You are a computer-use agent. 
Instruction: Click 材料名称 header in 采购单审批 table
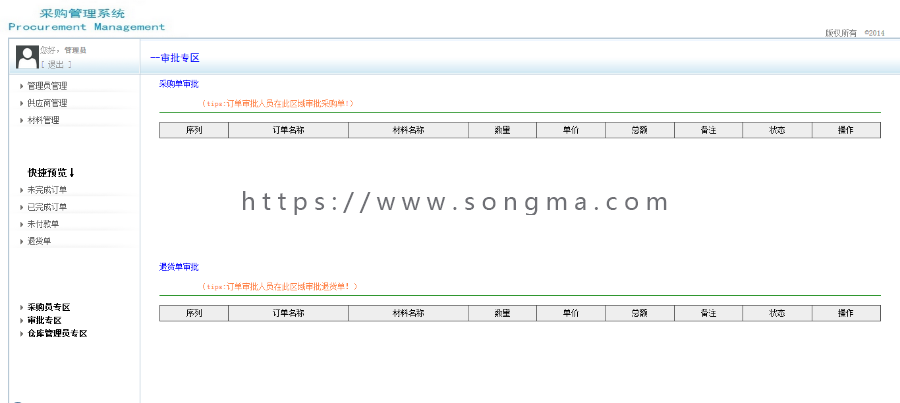tap(408, 130)
